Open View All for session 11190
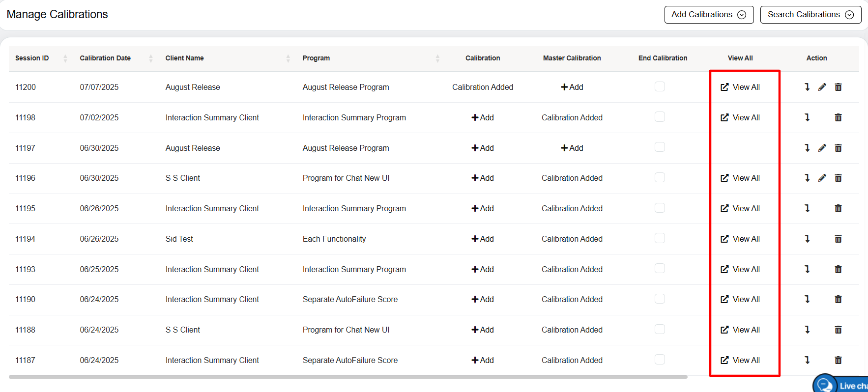 coord(740,299)
